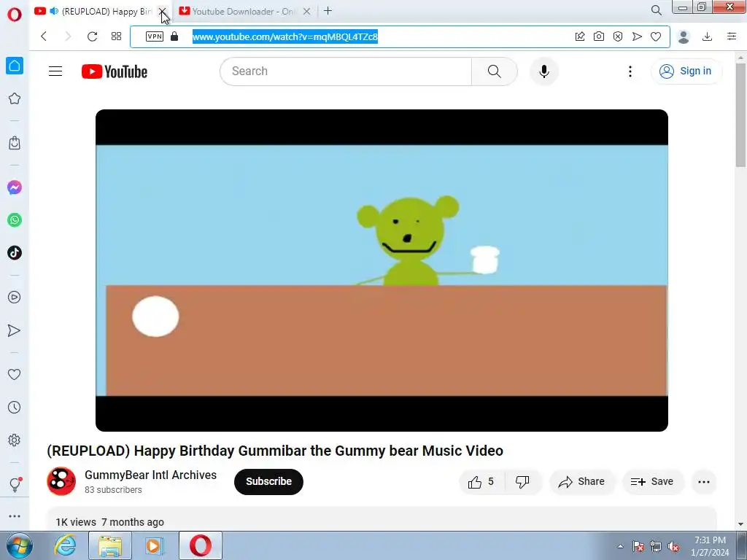The image size is (747, 560).
Task: Open TikTok in the sidebar
Action: (15, 253)
